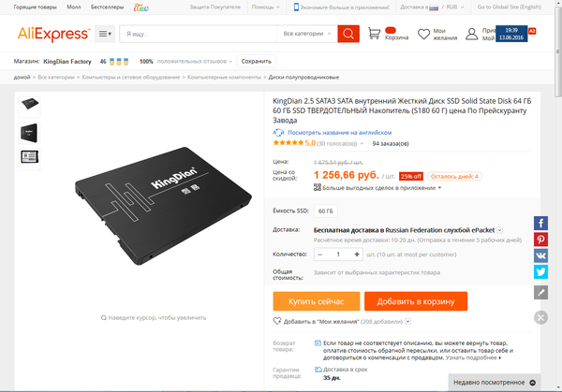Open the Все категории search dropdown
The height and width of the screenshot is (392, 562).
pyautogui.click(x=307, y=34)
